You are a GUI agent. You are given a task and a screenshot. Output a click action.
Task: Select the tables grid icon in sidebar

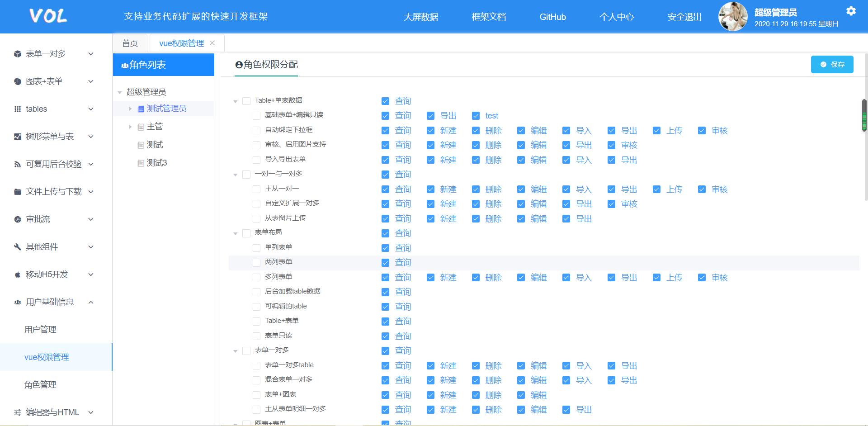pos(17,109)
